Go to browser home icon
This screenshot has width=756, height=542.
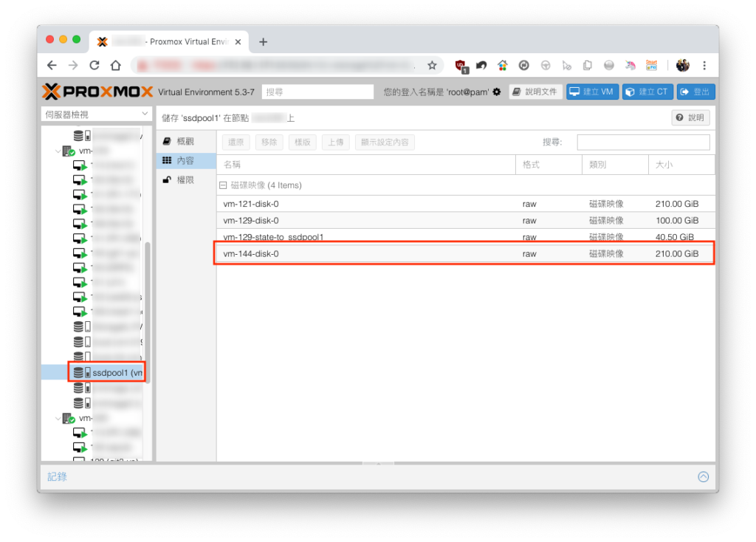(116, 65)
